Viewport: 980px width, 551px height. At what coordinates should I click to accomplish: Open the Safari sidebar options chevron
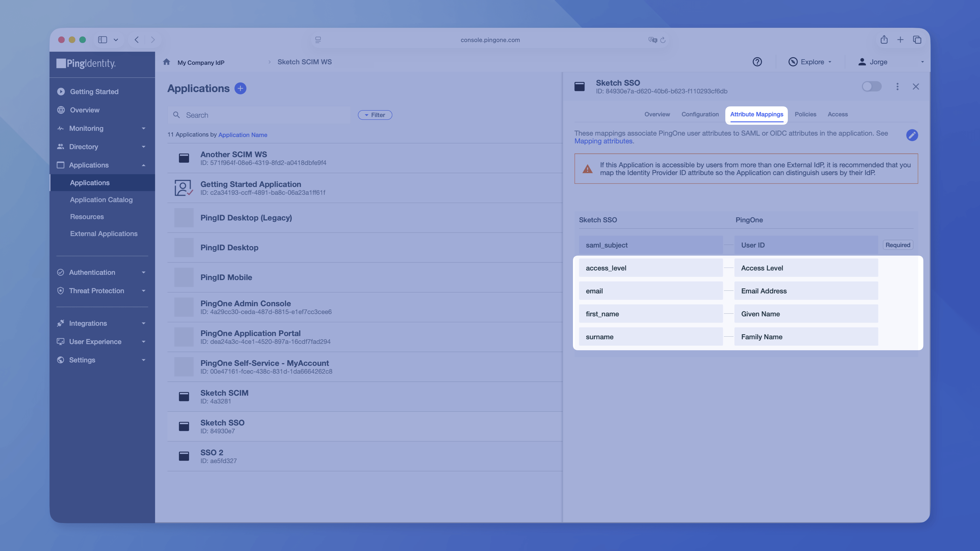click(x=116, y=40)
